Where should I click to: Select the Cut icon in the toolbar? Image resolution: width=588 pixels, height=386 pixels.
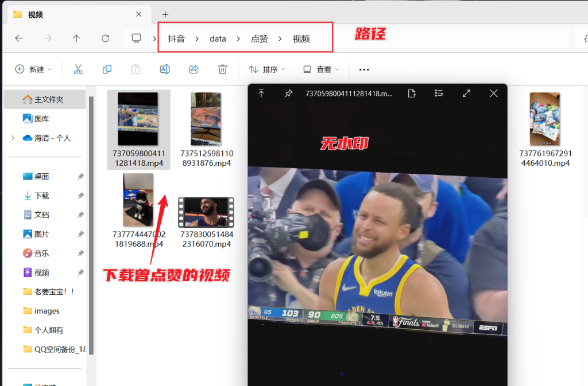79,69
